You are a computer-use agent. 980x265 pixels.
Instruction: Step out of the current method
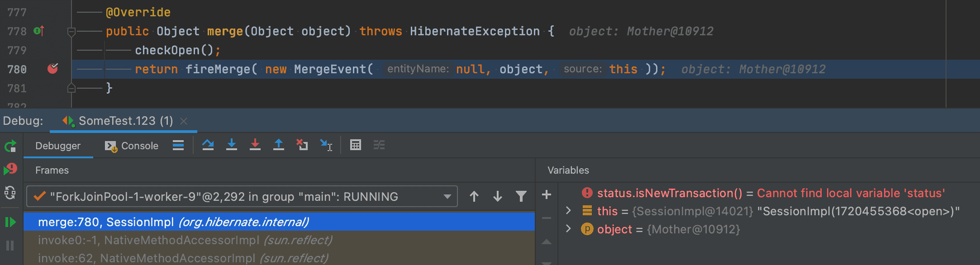[279, 145]
